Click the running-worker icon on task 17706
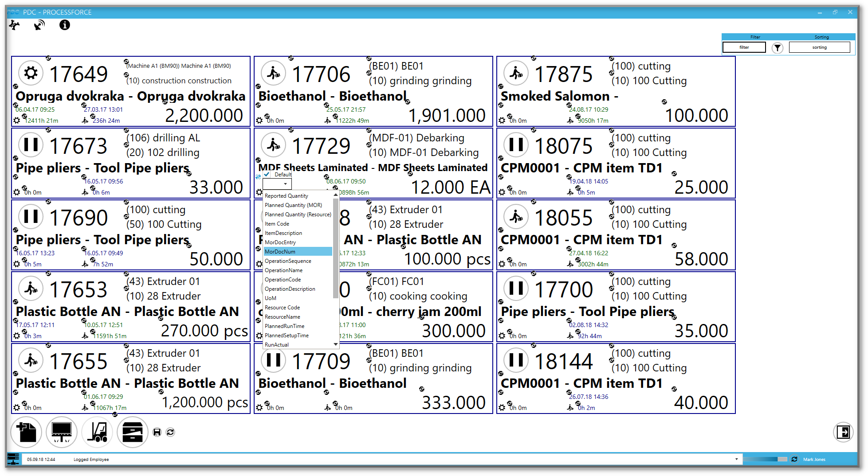Viewport: 868px width, 476px height. tap(274, 73)
